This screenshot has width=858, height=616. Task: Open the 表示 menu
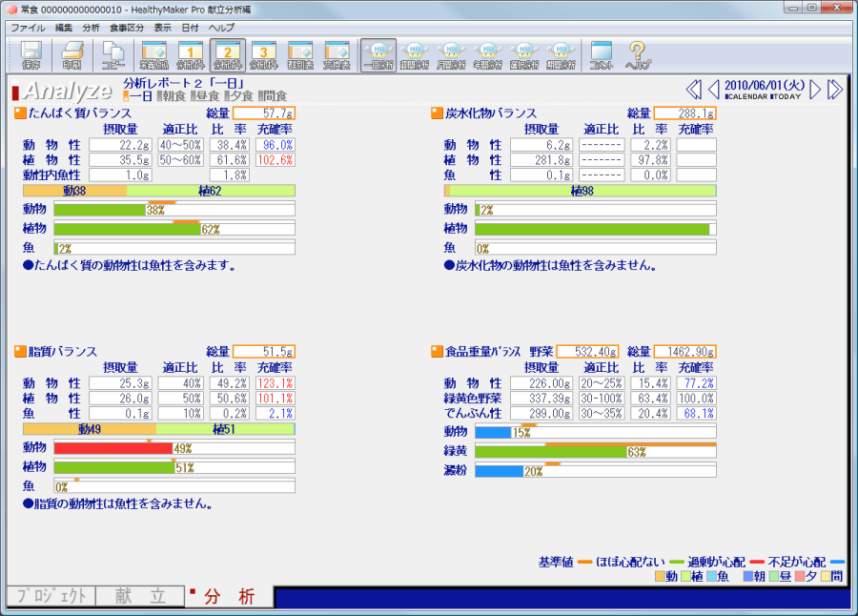point(162,28)
